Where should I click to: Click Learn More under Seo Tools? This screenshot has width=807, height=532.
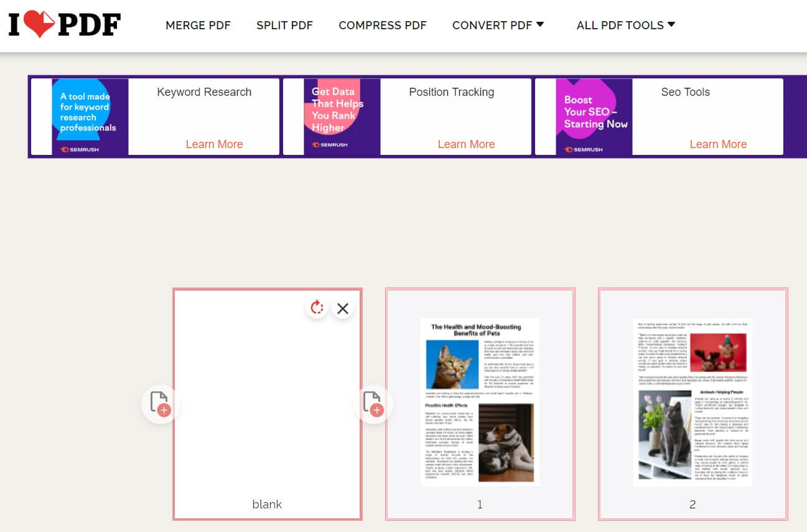(x=718, y=144)
